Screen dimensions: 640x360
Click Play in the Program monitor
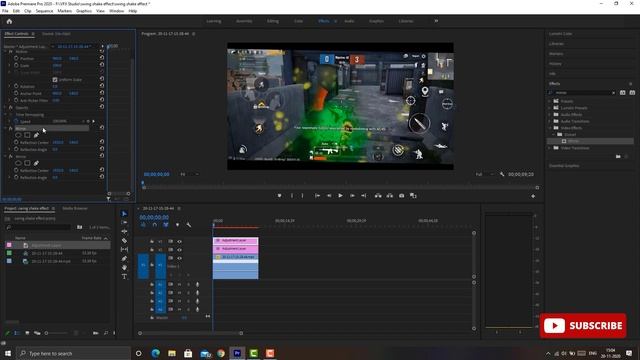pos(340,196)
